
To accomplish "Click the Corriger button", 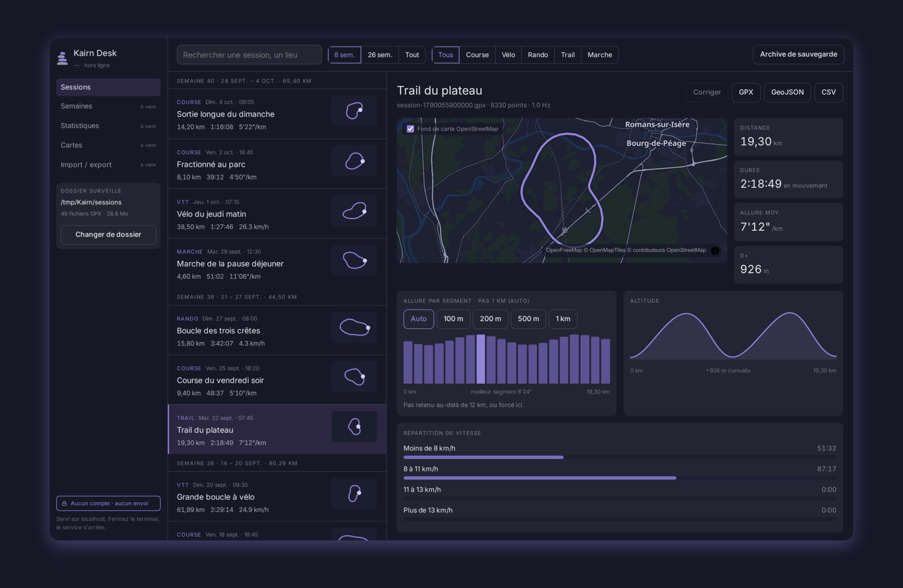I will [x=707, y=92].
